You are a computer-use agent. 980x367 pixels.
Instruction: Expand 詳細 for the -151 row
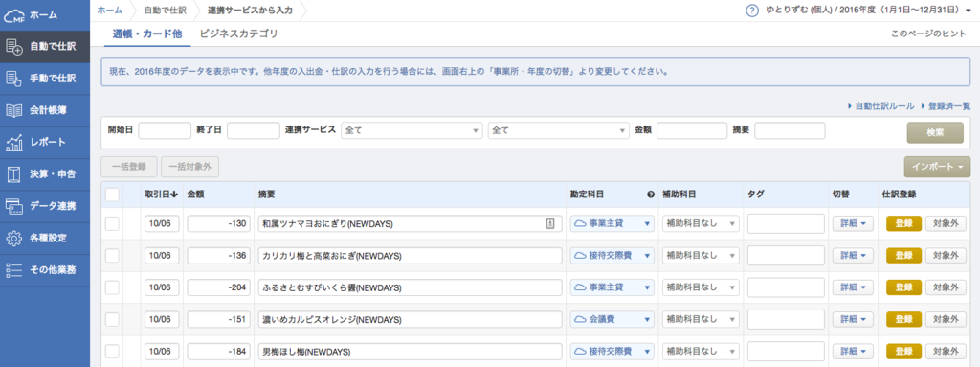(x=853, y=319)
